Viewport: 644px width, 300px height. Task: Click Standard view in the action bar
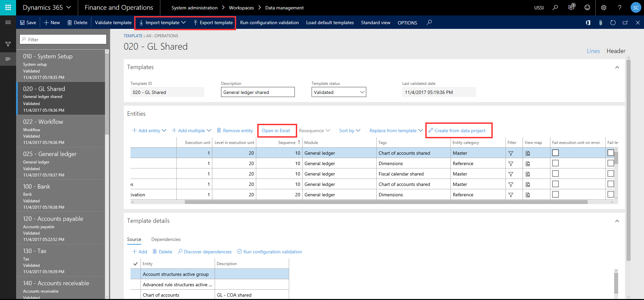click(376, 22)
